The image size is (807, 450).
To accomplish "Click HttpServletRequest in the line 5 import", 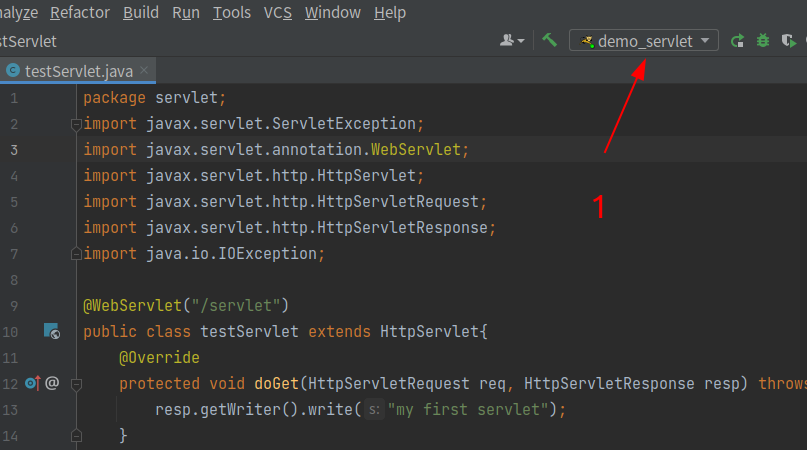I will [x=398, y=202].
